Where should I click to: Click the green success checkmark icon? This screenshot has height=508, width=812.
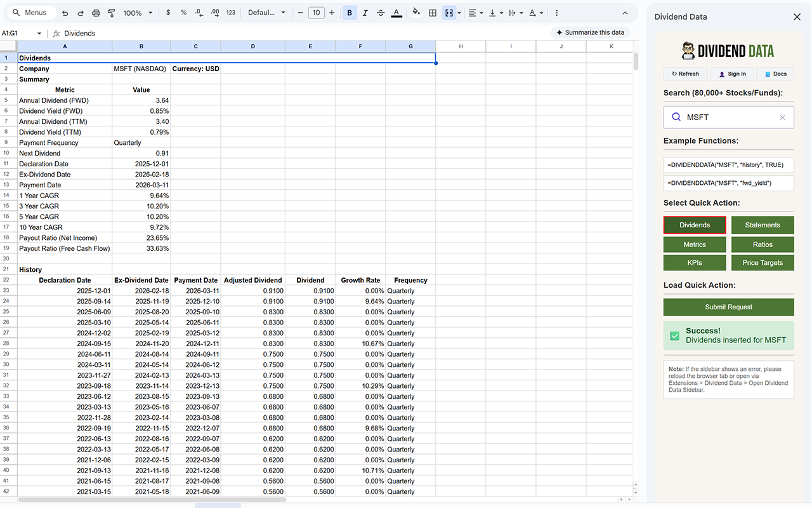pos(675,335)
